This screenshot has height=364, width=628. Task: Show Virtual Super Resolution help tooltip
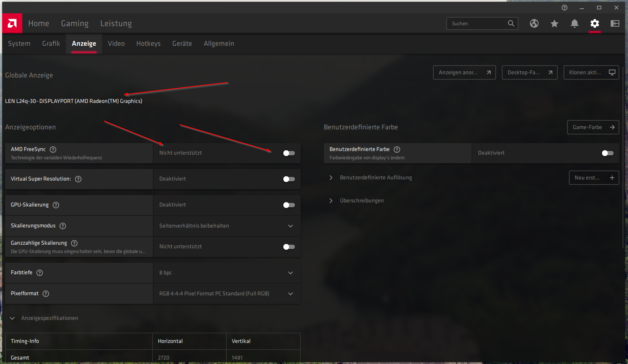tap(78, 179)
